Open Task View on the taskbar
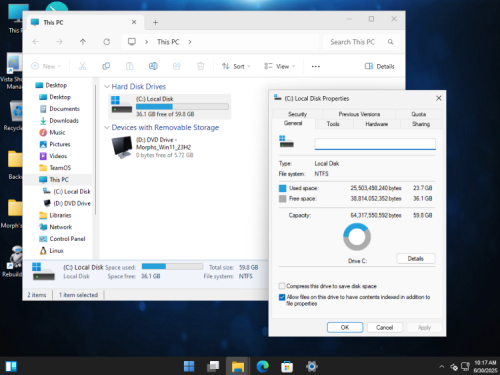500x375 pixels. pyautogui.click(x=213, y=366)
